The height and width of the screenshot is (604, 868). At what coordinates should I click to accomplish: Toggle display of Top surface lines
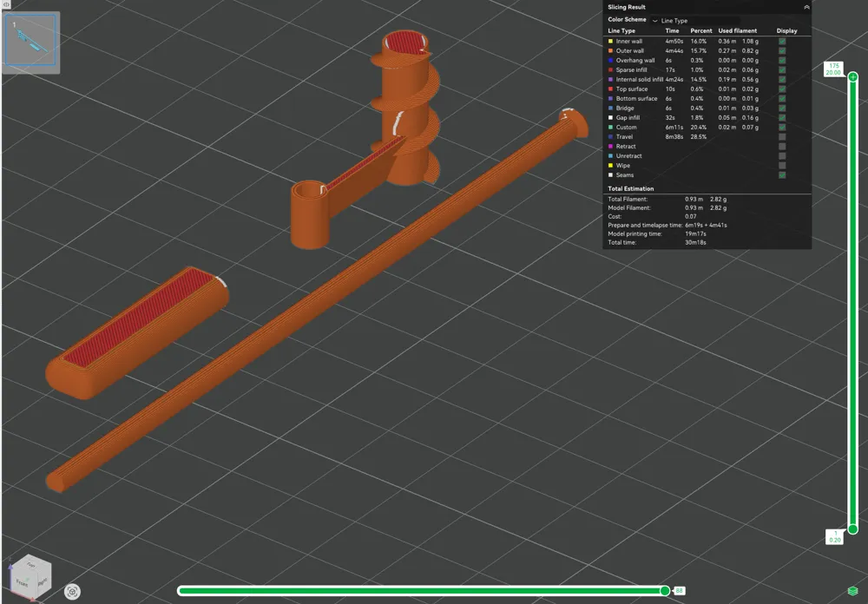[x=782, y=89]
